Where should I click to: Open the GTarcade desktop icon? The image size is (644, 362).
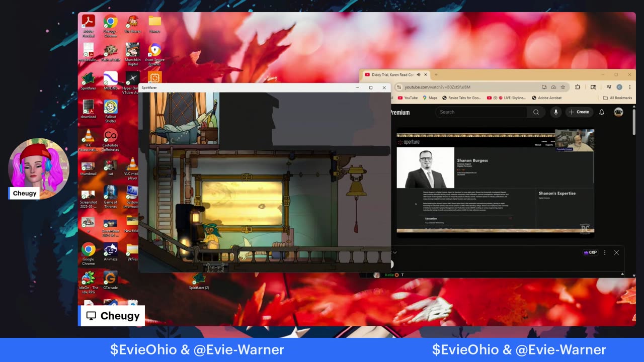point(111,281)
